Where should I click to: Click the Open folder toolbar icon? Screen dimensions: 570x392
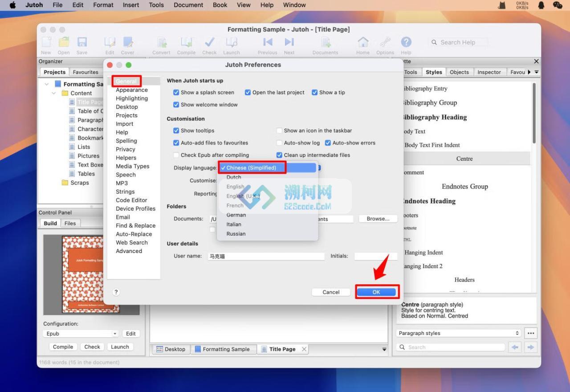pyautogui.click(x=64, y=42)
